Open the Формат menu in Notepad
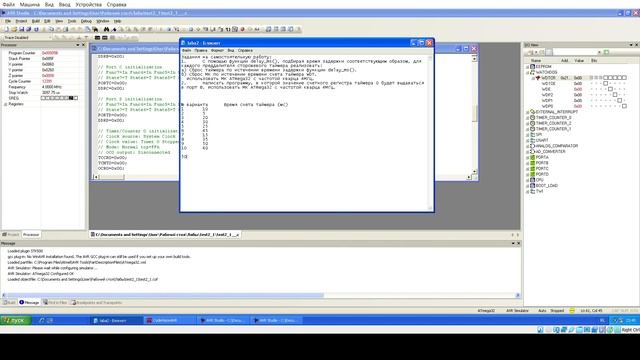 (217, 50)
